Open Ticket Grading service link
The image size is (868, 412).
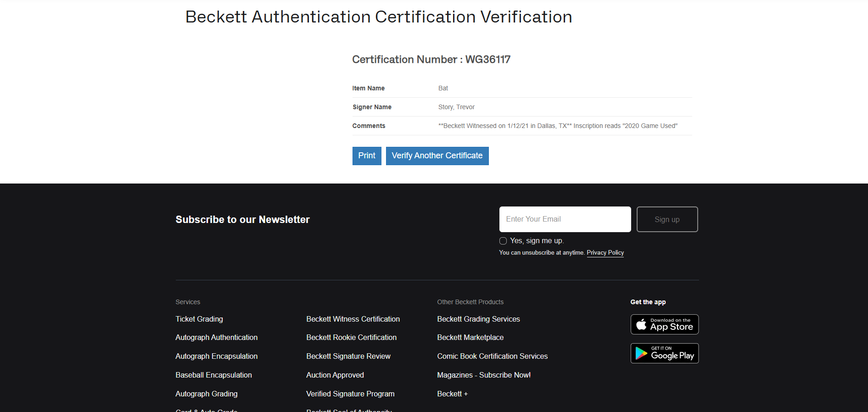tap(199, 319)
